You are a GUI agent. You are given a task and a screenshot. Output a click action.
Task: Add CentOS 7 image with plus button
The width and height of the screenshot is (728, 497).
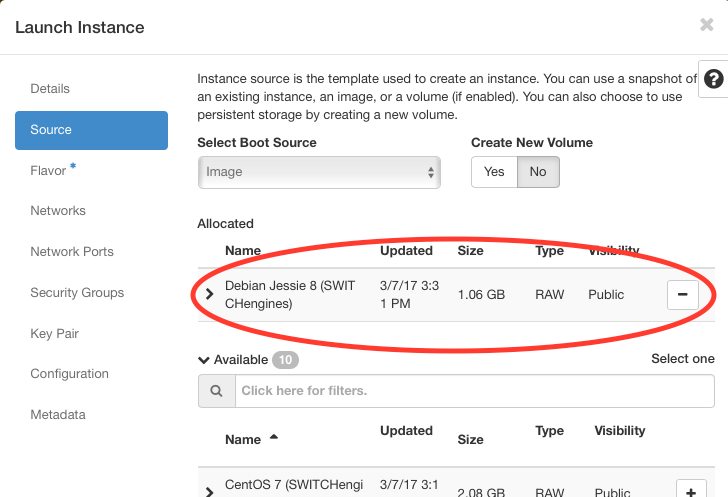point(691,491)
